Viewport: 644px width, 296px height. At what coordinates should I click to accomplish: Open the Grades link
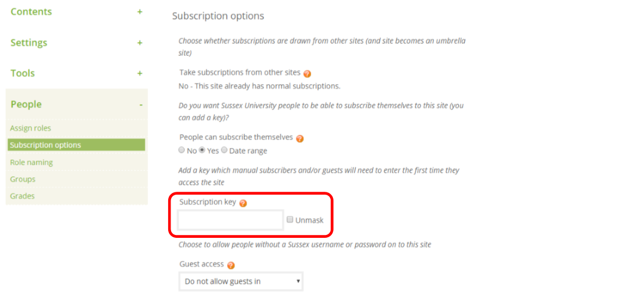pos(22,196)
